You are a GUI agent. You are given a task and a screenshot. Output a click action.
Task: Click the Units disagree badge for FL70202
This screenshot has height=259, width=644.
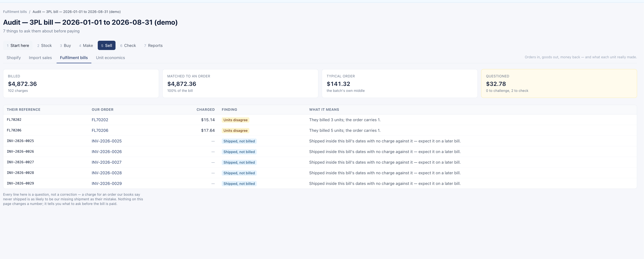[235, 120]
